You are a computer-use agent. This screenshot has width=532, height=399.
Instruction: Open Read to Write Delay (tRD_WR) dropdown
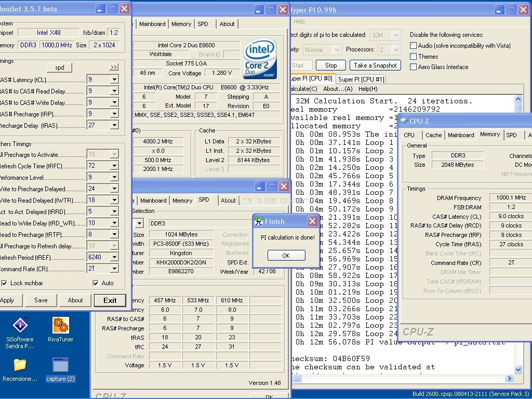pyautogui.click(x=114, y=223)
